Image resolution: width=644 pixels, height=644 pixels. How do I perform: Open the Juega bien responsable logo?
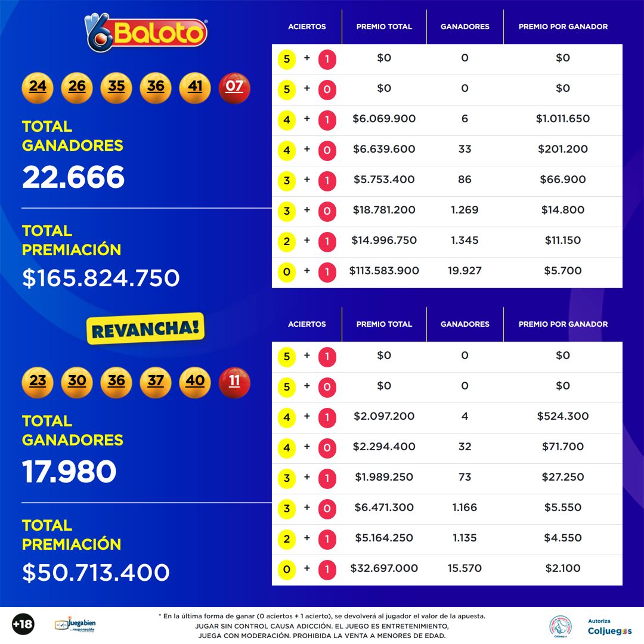pos(76,624)
